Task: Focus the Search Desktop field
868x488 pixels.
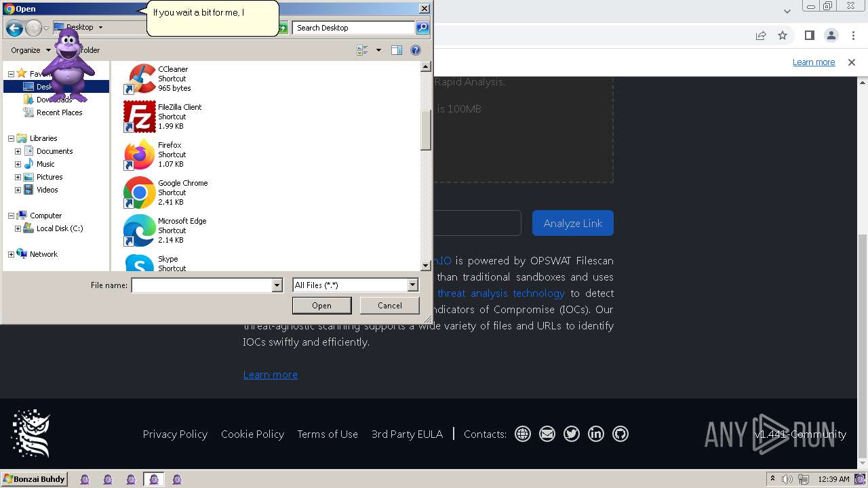Action: tap(354, 28)
